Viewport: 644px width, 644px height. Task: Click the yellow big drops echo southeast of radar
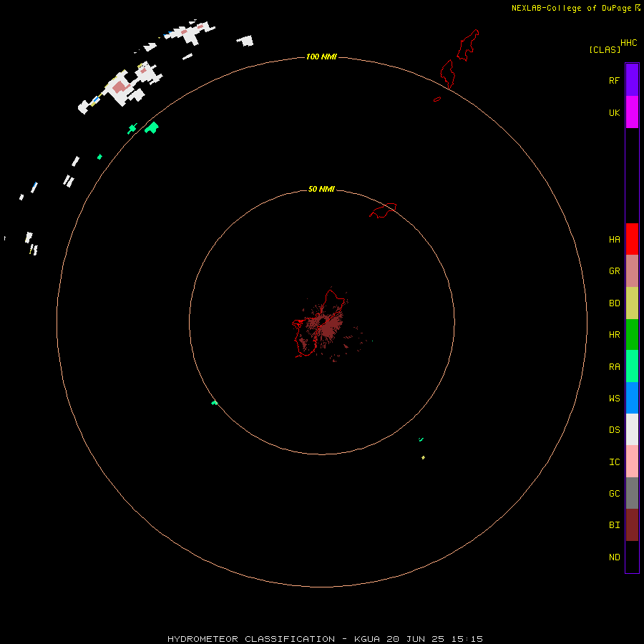(x=423, y=457)
